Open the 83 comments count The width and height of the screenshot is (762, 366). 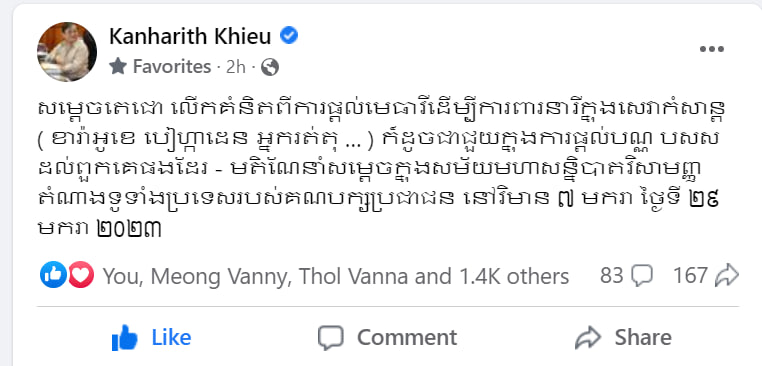[626, 276]
